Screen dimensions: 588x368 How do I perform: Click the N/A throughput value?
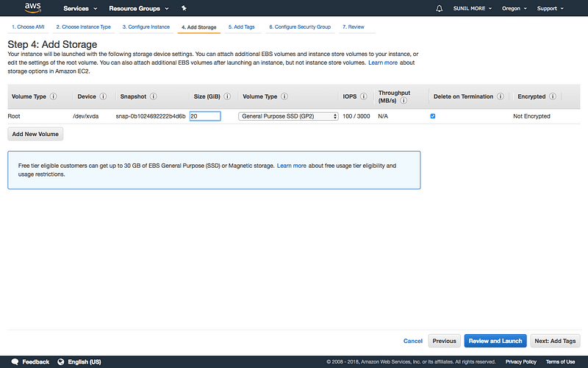click(x=383, y=116)
